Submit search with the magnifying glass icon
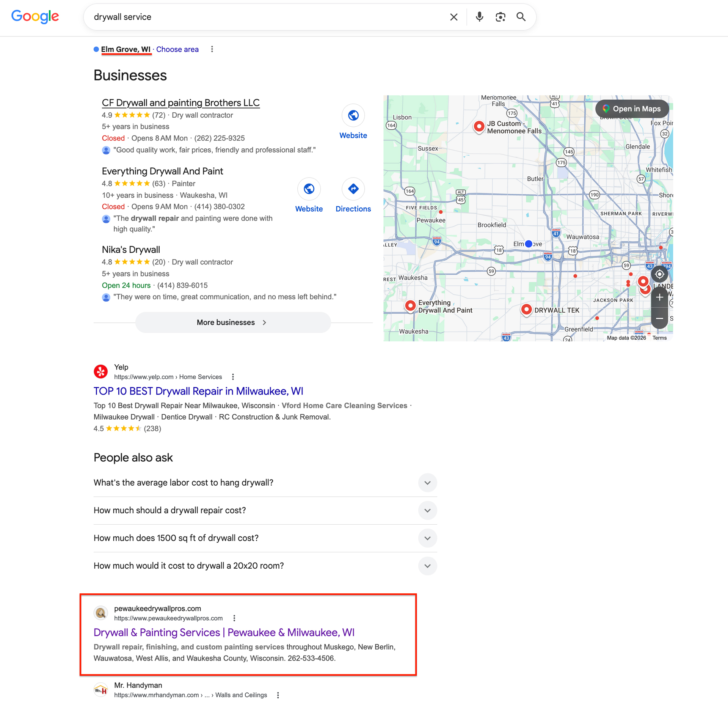Image resolution: width=728 pixels, height=703 pixels. pos(521,17)
